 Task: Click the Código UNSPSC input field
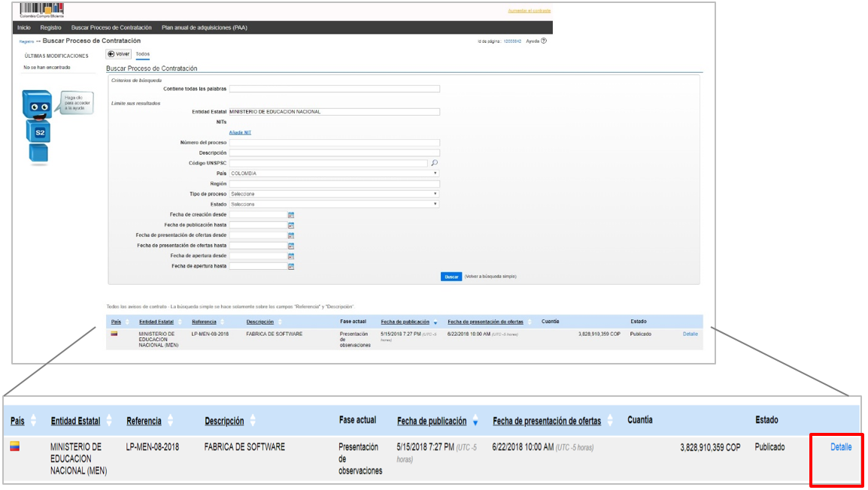tap(329, 163)
